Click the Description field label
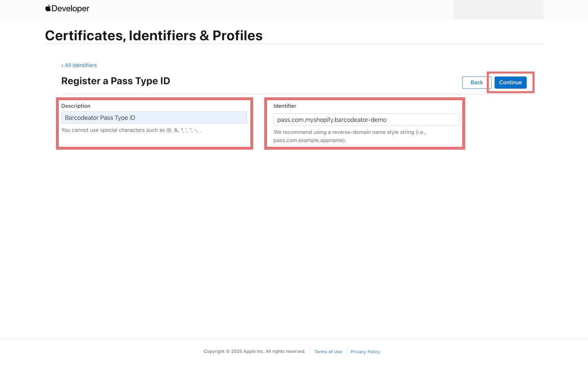 click(x=76, y=105)
